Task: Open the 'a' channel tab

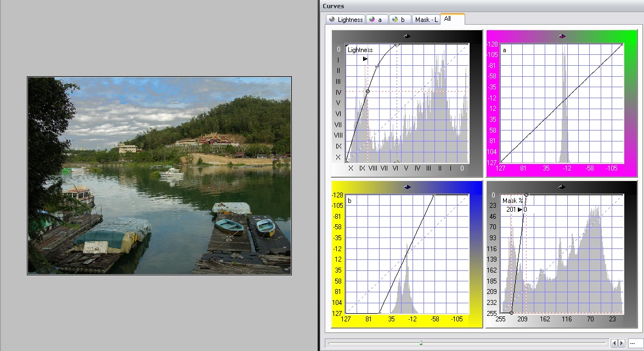Action: 376,20
